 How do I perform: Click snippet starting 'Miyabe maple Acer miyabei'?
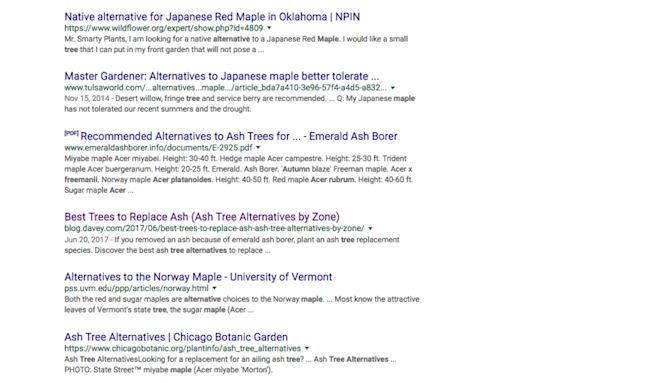coord(238,174)
